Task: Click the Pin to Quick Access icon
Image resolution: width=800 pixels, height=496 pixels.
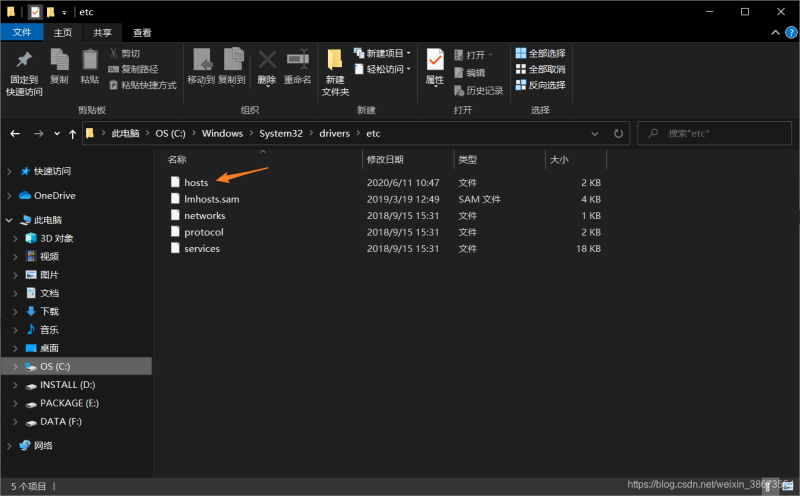Action: click(24, 65)
